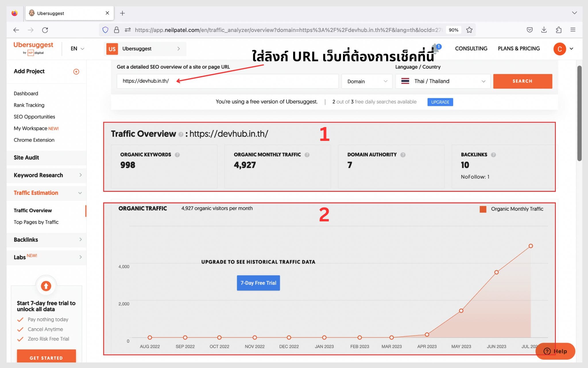The width and height of the screenshot is (588, 368).
Task: Click the page vertical scrollbar
Action: [x=579, y=113]
